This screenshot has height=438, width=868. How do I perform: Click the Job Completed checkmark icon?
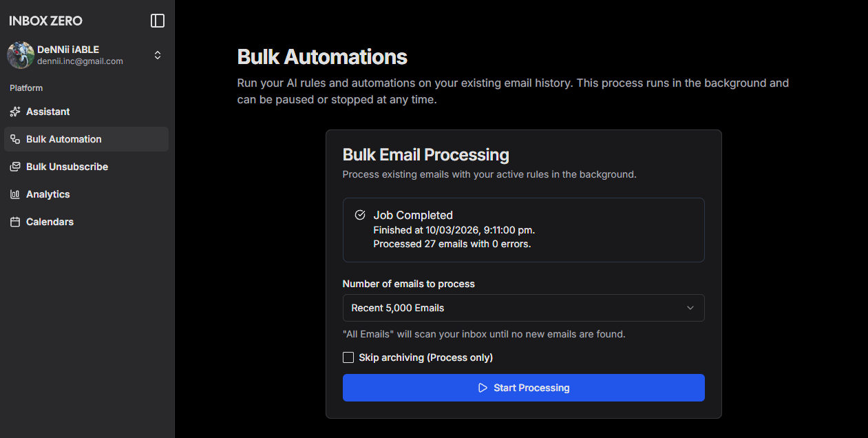tap(359, 215)
